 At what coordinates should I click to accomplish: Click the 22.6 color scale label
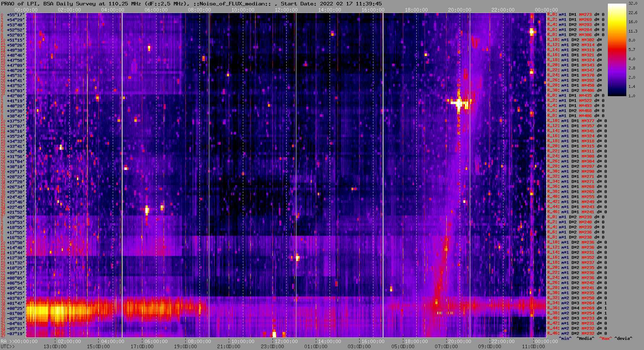(633, 13)
